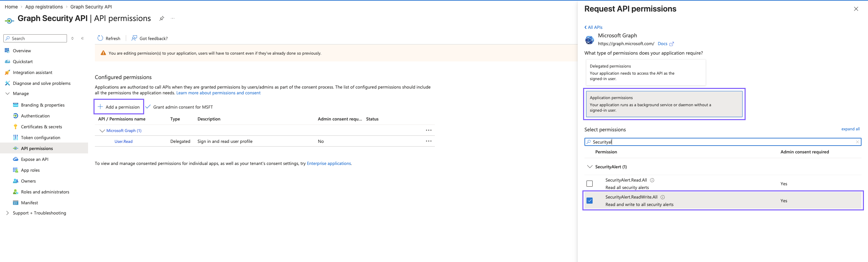
Task: Click 'Admin consent requ...' column header
Action: 340,119
